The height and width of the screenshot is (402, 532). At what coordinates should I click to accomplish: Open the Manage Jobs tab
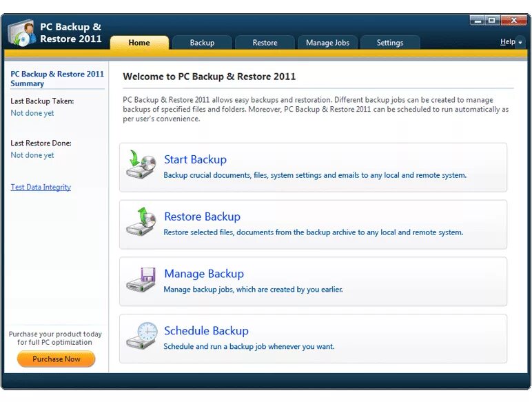327,43
